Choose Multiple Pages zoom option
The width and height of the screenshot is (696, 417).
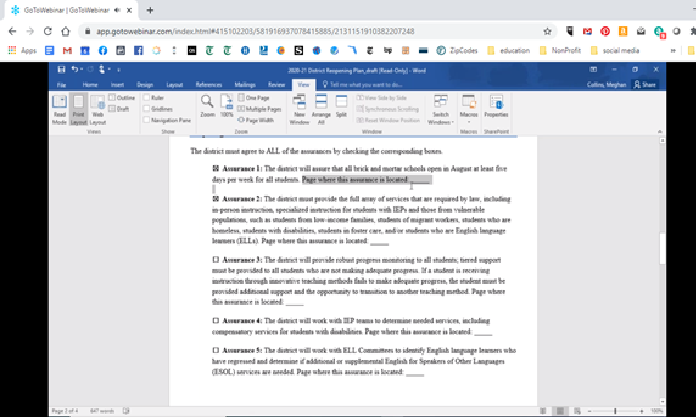[x=259, y=109]
